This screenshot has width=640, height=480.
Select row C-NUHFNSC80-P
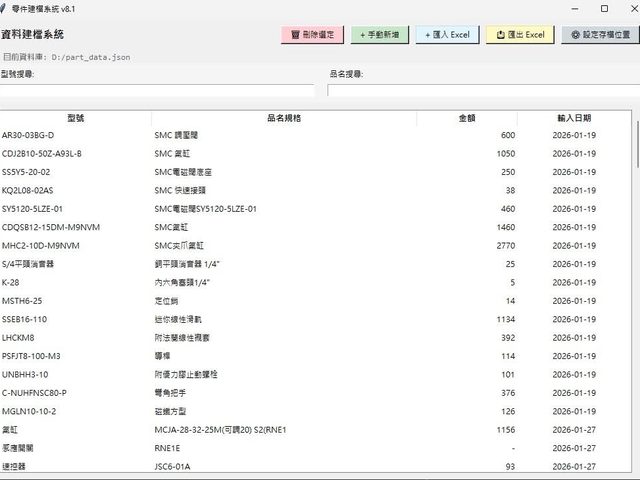[x=316, y=393]
